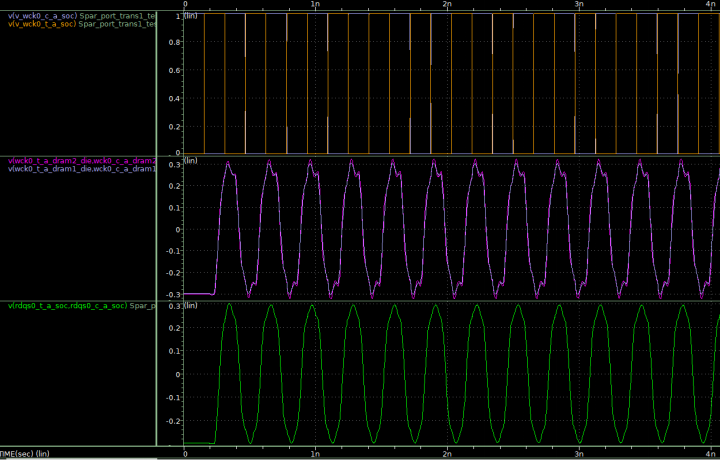Select the wck0_t_a_dram1_die differential signal name
720x461 pixels.
[x=82, y=169]
